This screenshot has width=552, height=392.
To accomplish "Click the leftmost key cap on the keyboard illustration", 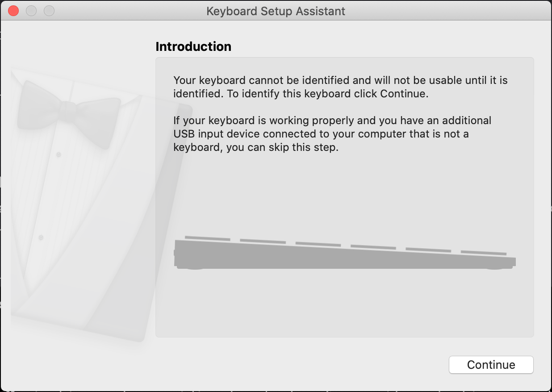I will [207, 238].
